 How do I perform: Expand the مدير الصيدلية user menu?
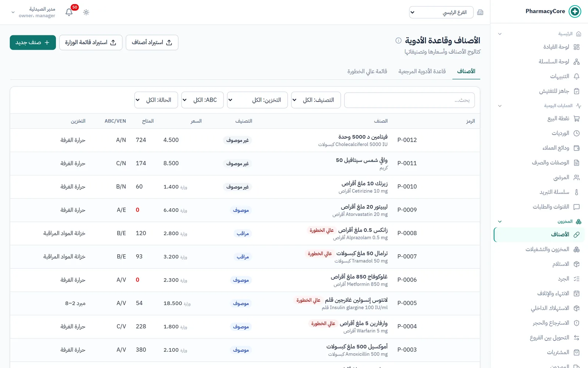click(33, 12)
